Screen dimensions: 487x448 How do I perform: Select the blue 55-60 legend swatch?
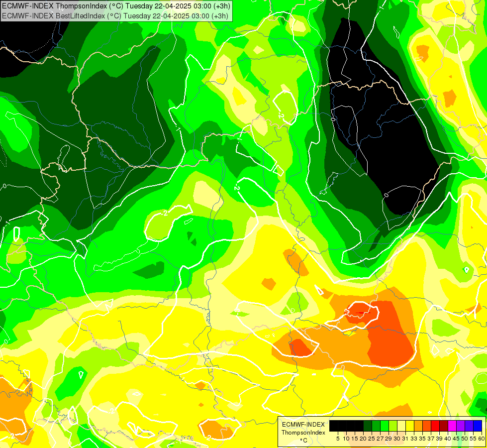click(478, 426)
